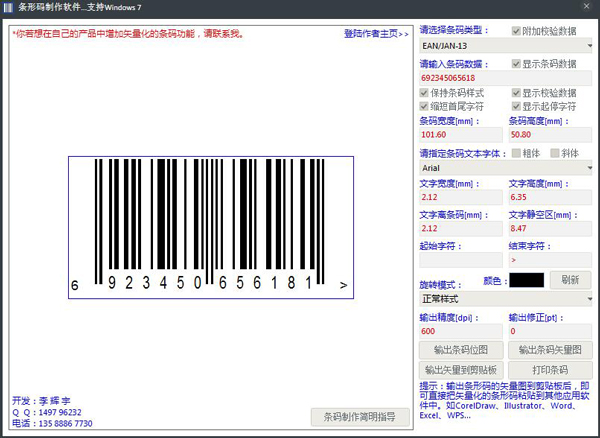The image size is (600, 438).
Task: Click the 提示 hint text about clipboard export
Action: tap(504, 401)
